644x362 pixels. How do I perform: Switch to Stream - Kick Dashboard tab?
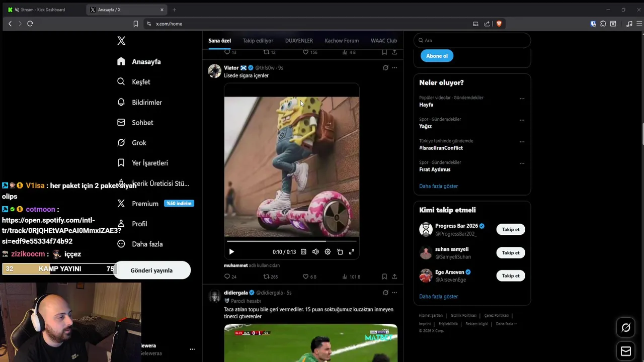tap(43, 10)
